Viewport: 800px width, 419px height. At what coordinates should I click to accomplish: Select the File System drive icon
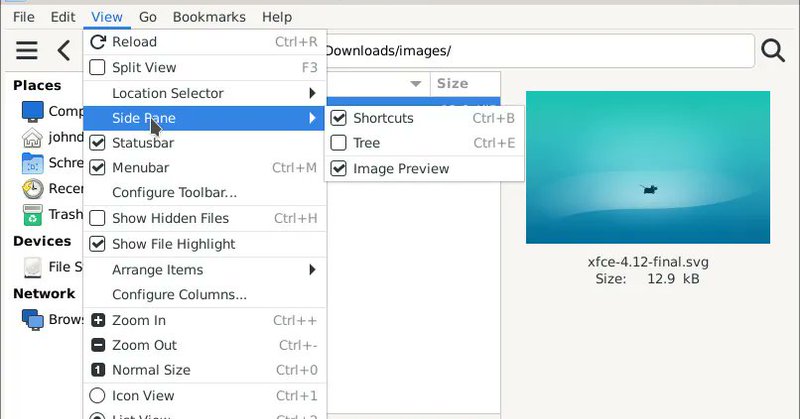(33, 267)
